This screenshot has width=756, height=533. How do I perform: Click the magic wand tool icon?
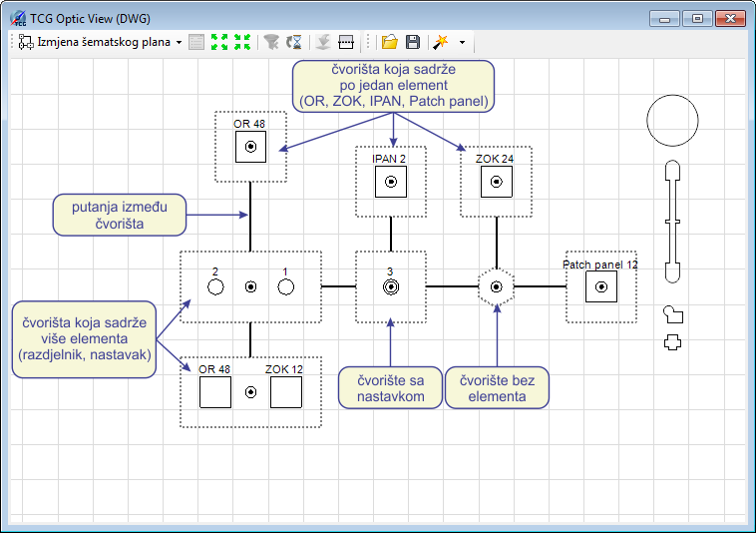(x=440, y=42)
